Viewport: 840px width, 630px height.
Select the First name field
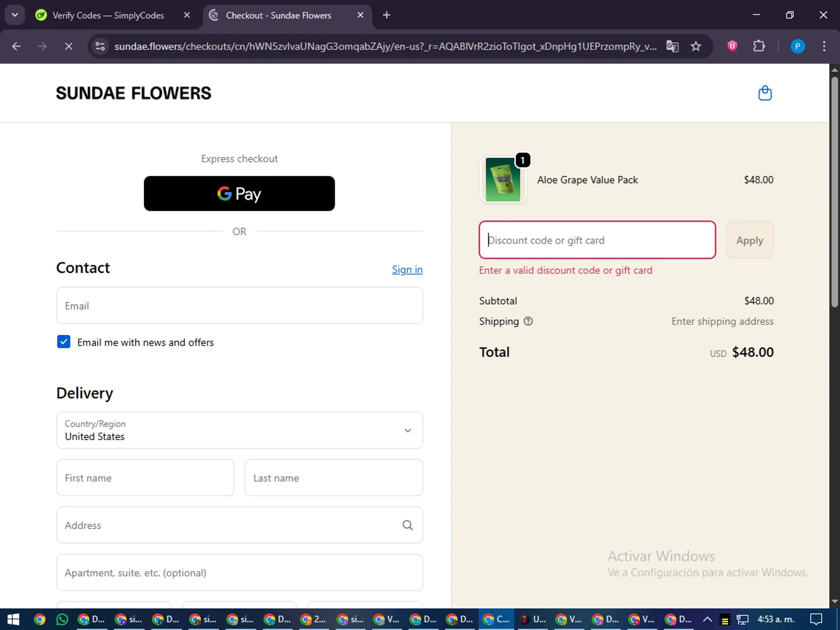coord(145,478)
